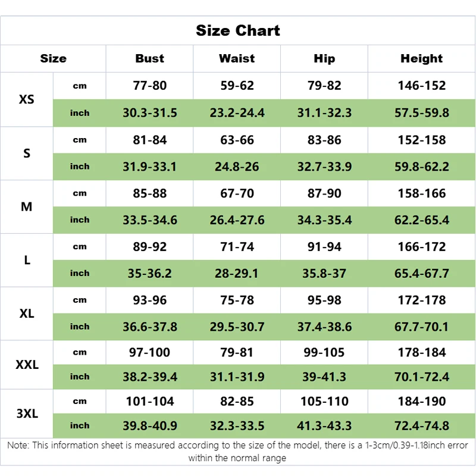Select the Waist column header
Viewport: 476px width, 476px height.
click(x=237, y=58)
